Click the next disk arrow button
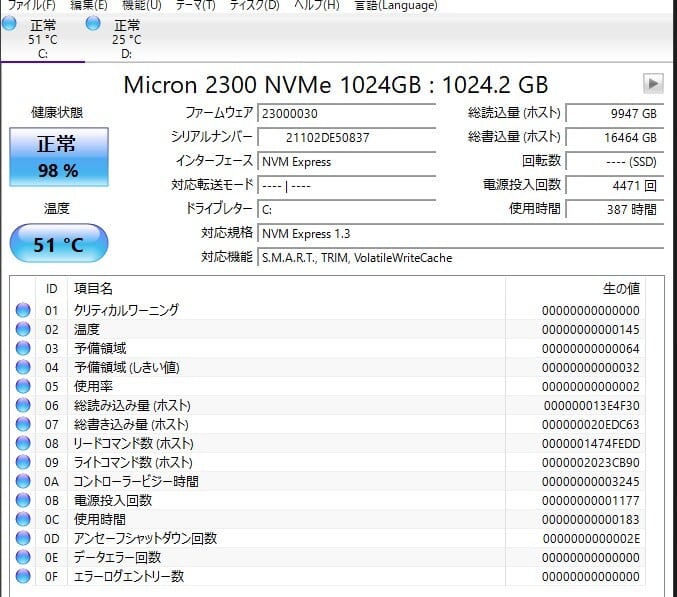The height and width of the screenshot is (597, 677). [x=653, y=84]
